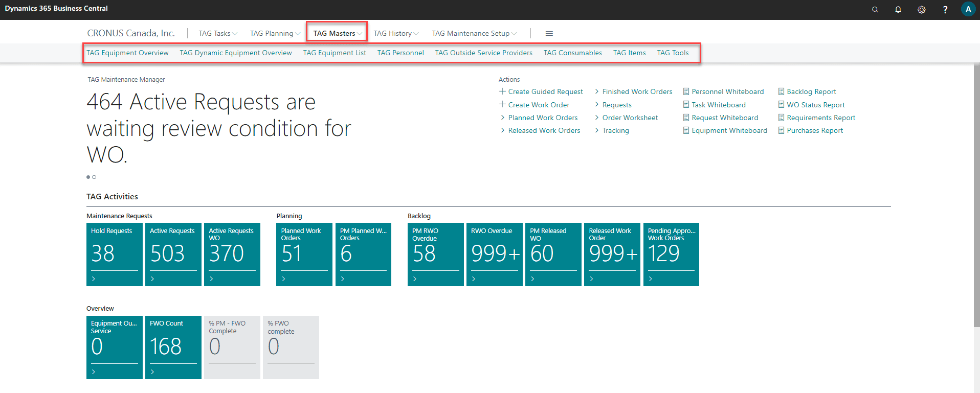This screenshot has height=393, width=980.
Task: Open TAG Outside Service Providers
Action: tap(484, 53)
